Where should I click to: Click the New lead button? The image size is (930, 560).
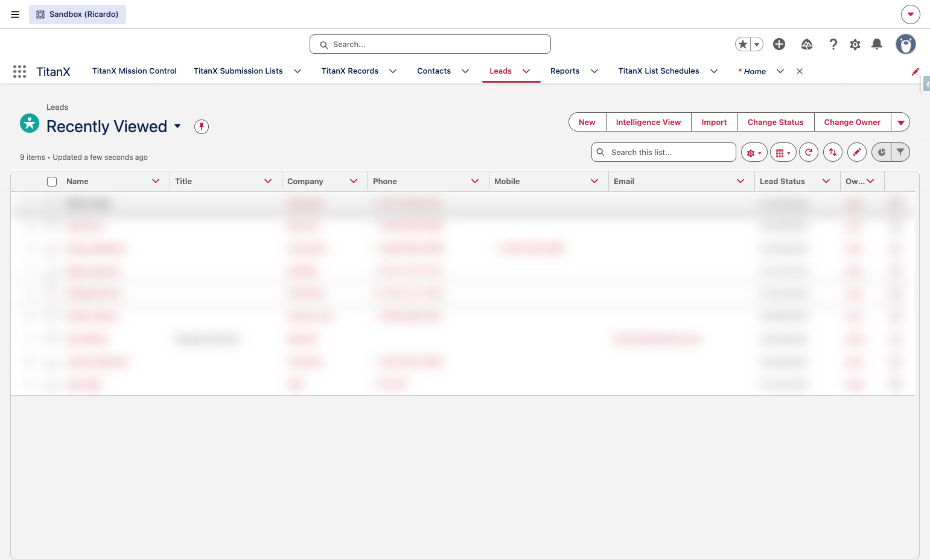pyautogui.click(x=587, y=122)
